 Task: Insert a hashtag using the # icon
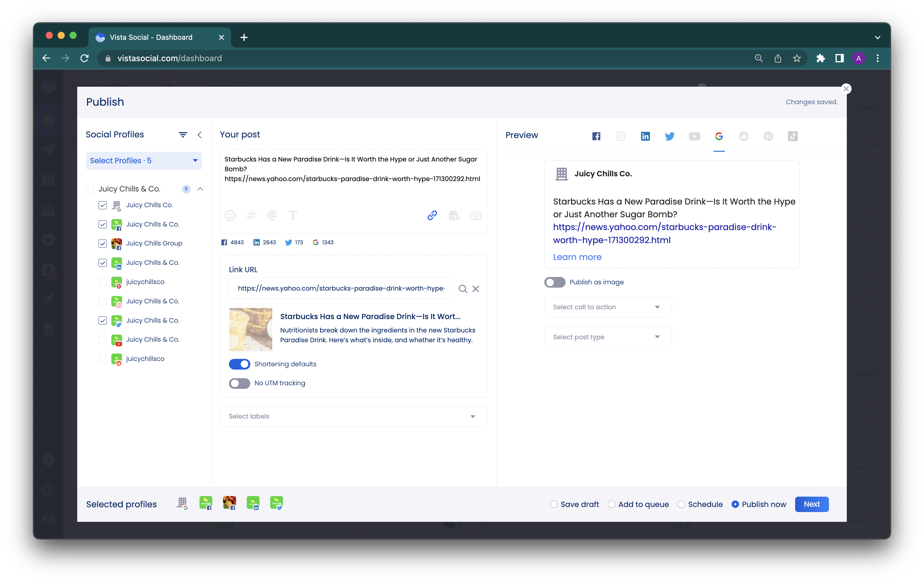coord(251,216)
